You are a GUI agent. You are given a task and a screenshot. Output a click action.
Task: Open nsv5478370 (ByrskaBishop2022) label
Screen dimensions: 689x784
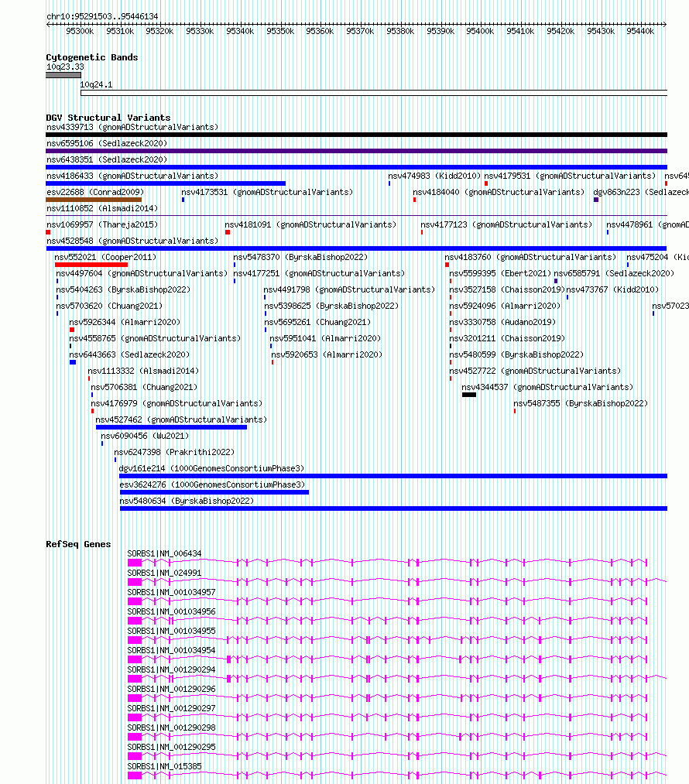(x=300, y=258)
